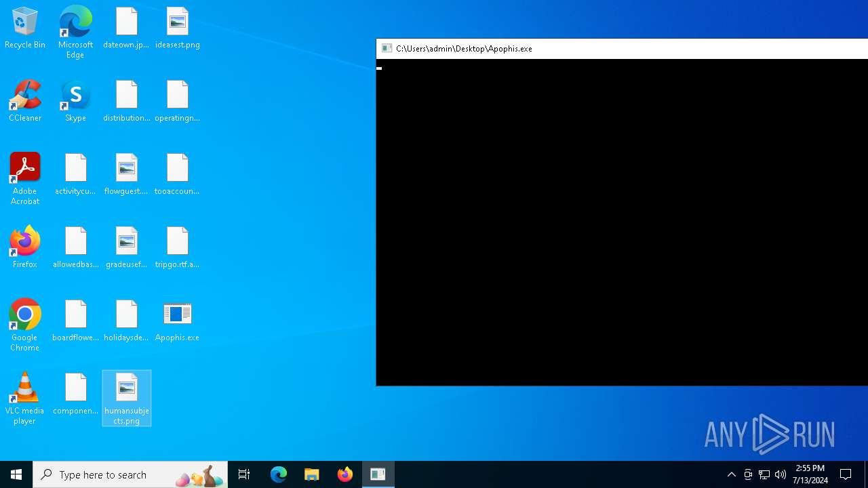The width and height of the screenshot is (868, 488).
Task: Select the dateown.jp... file icon
Action: 126,28
